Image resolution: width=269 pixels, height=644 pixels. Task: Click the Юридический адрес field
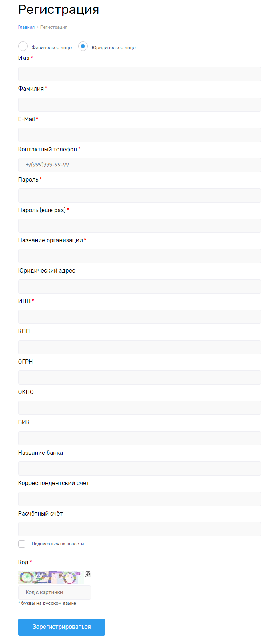pos(140,286)
